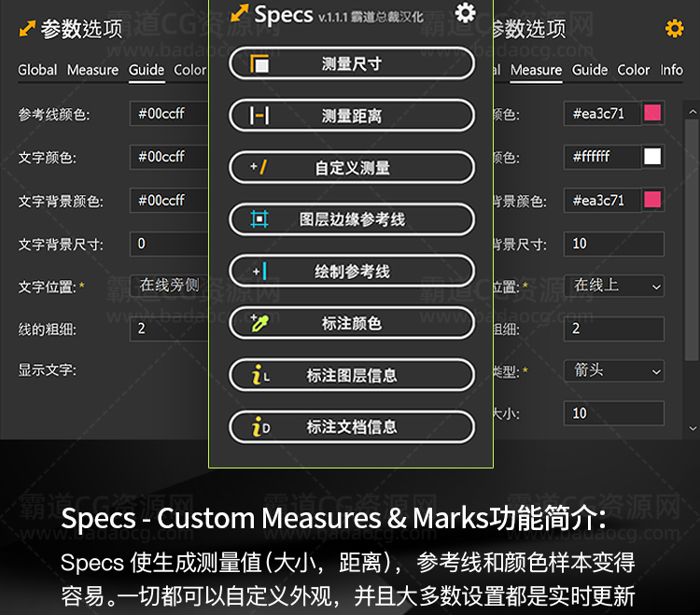Click the first #ea3c71 hex field
This screenshot has height=615, width=700.
602,113
